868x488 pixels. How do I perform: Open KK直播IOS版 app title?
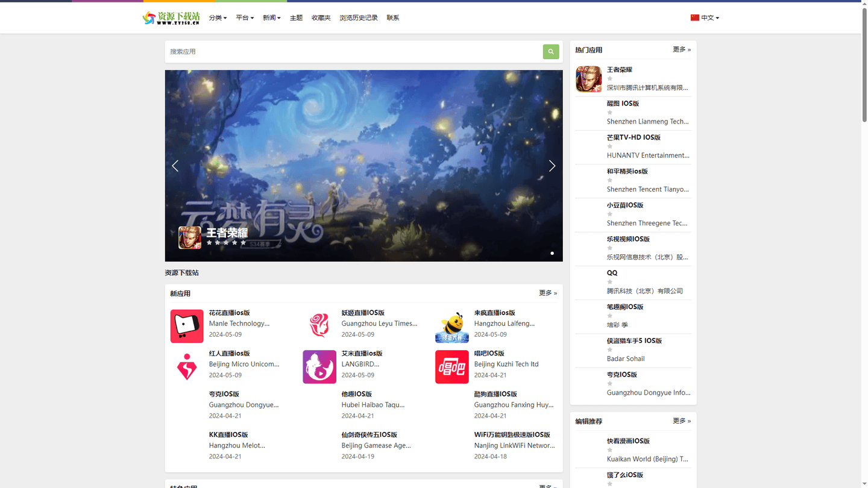click(228, 435)
